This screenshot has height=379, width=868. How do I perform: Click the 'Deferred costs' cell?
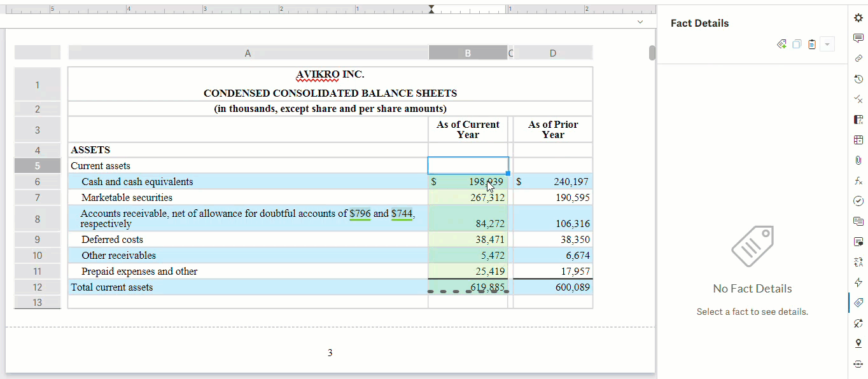point(248,240)
